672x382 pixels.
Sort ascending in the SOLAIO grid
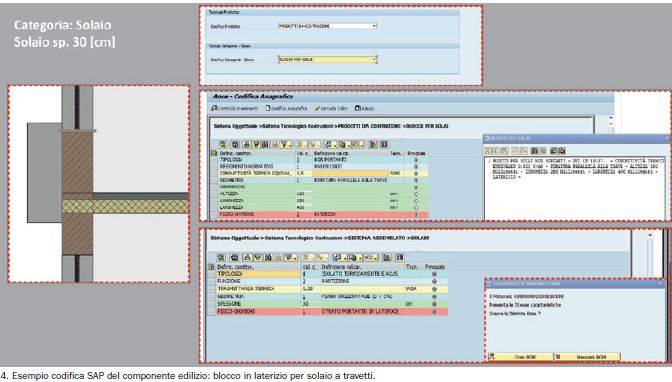coord(247,257)
